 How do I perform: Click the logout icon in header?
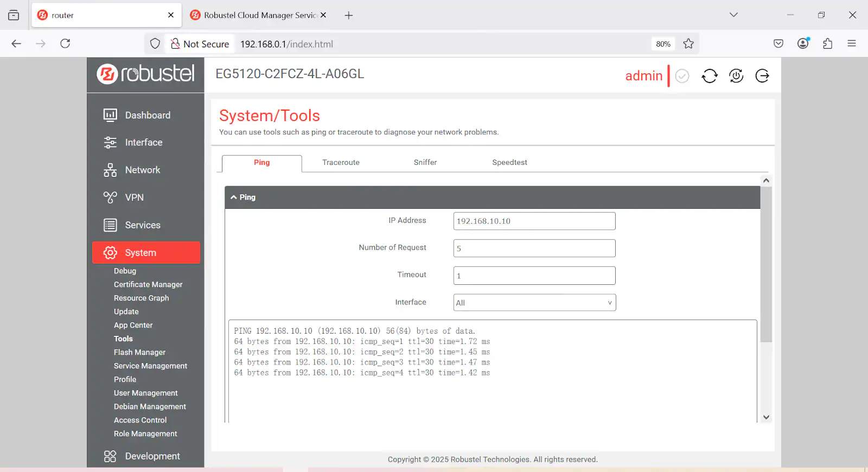pos(762,76)
